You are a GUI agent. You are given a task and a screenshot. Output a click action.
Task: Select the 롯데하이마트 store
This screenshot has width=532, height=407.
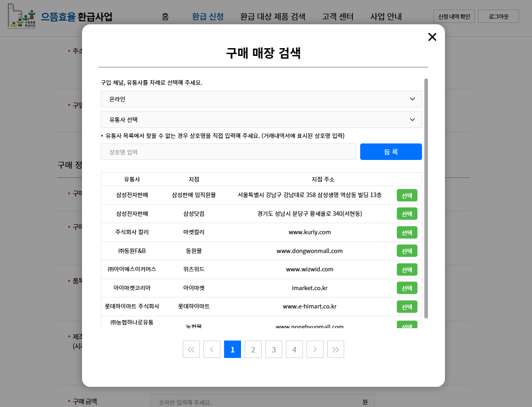[407, 307]
